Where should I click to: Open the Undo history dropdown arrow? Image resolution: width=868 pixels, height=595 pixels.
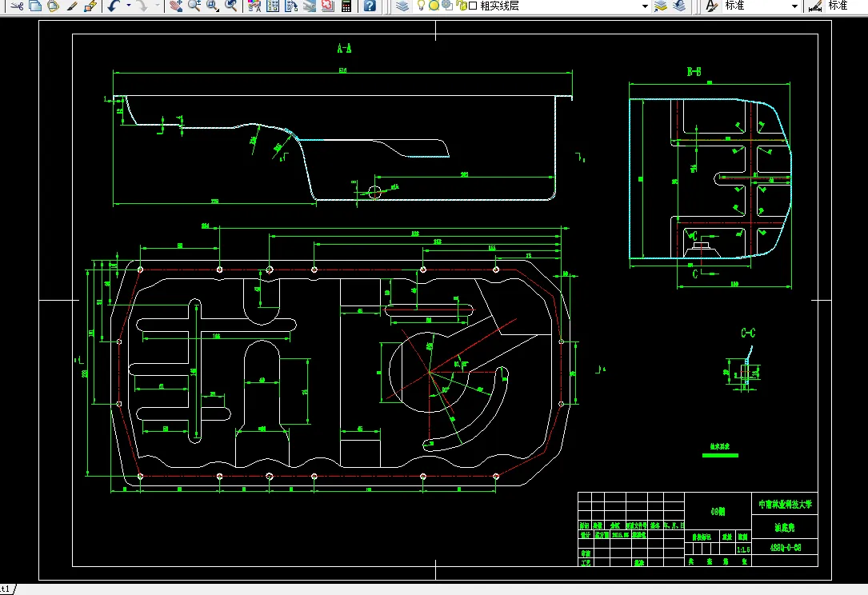click(129, 6)
